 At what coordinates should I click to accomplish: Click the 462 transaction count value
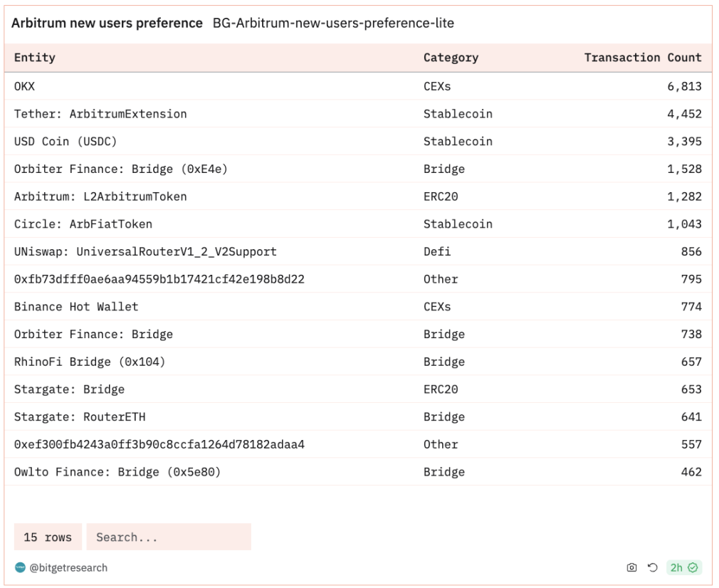pos(691,471)
